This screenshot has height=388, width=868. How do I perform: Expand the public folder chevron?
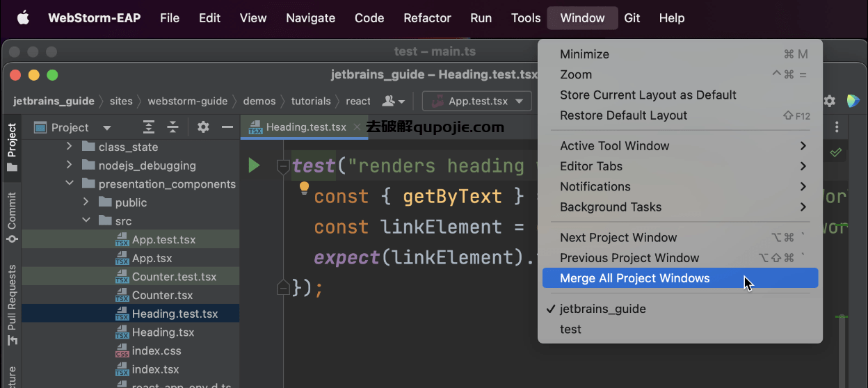point(86,202)
